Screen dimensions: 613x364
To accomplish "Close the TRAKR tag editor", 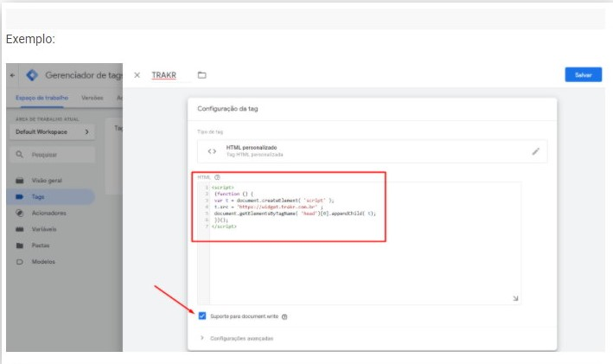I will (x=137, y=75).
